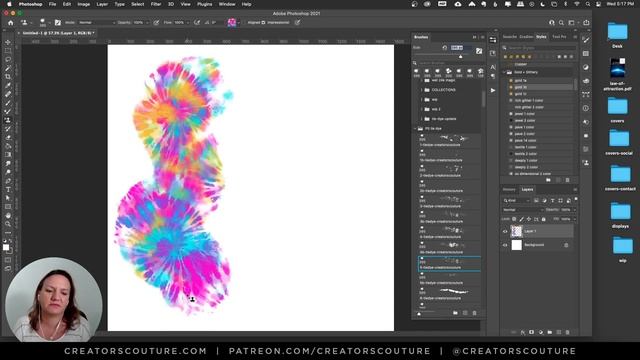Create new adjustment layer icon
Viewport: 640px width, 360px height.
[x=541, y=332]
